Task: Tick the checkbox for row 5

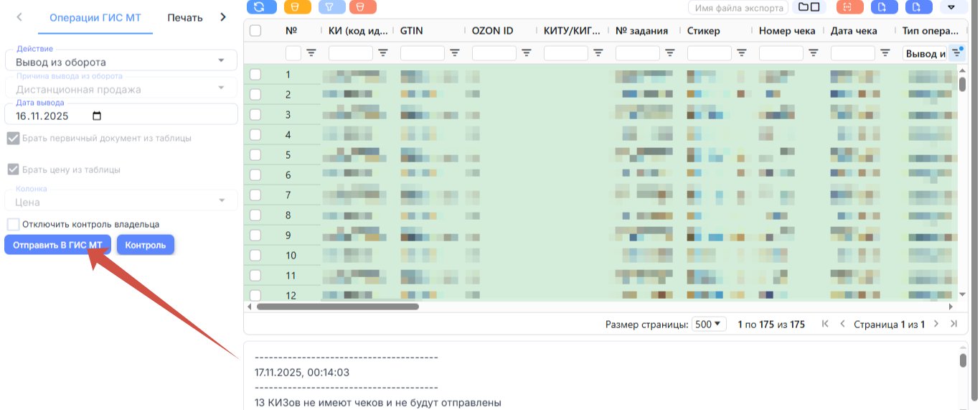Action: pyautogui.click(x=255, y=154)
